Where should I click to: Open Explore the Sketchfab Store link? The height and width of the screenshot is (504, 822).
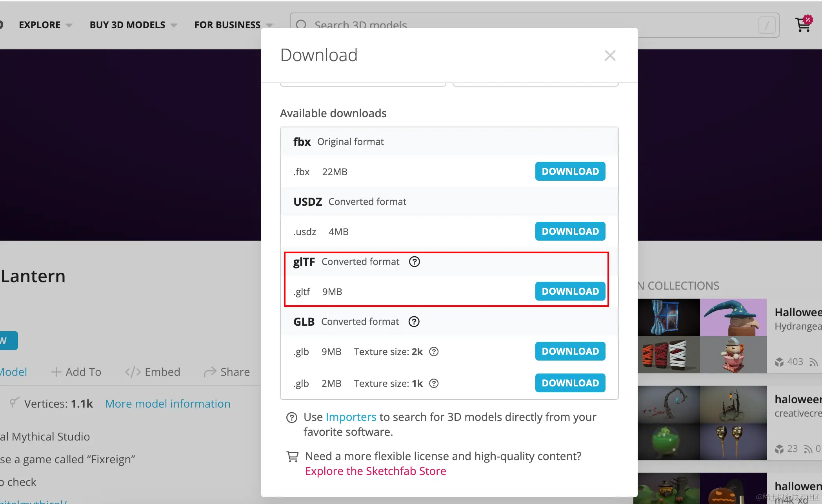pos(375,471)
